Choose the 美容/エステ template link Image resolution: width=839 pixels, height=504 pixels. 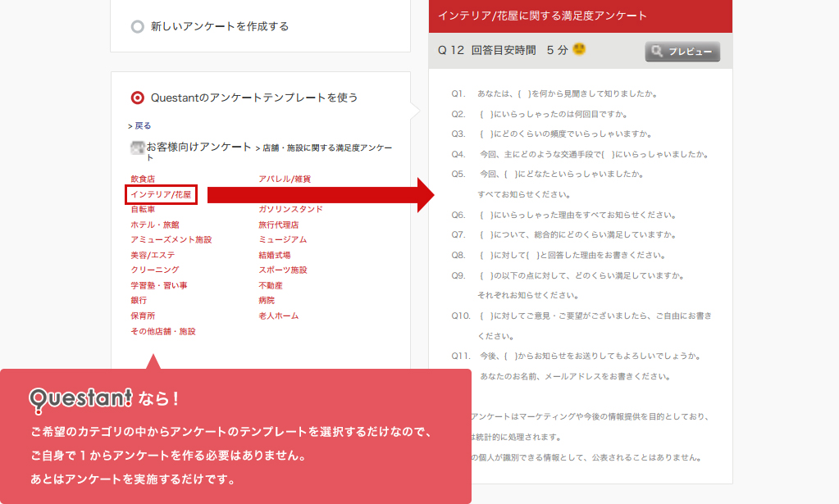pyautogui.click(x=153, y=256)
